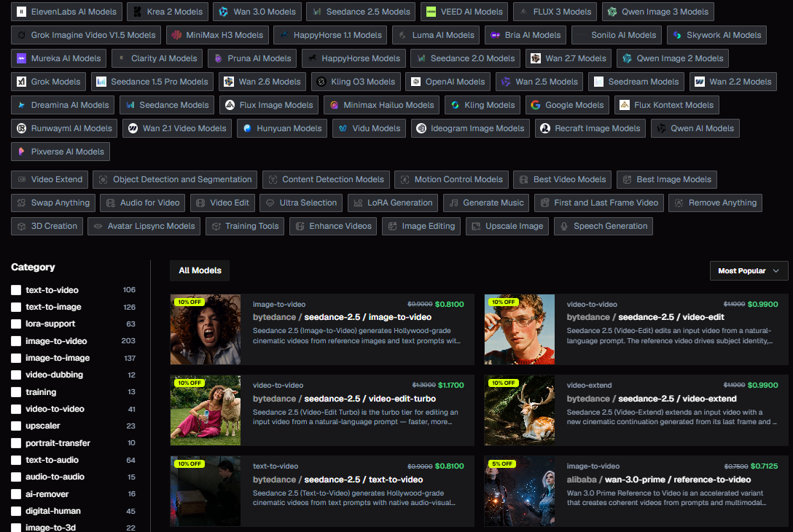Open the Most Popular sort dropdown
The width and height of the screenshot is (793, 532).
point(749,270)
